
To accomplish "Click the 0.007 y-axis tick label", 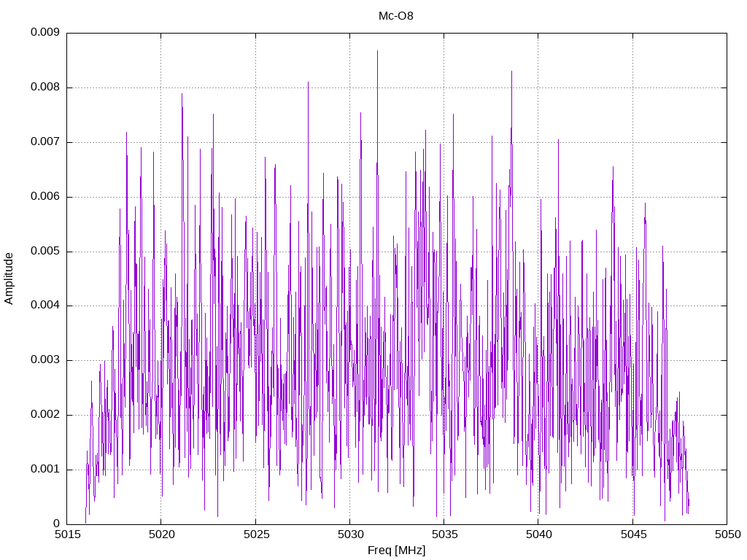I will [45, 141].
